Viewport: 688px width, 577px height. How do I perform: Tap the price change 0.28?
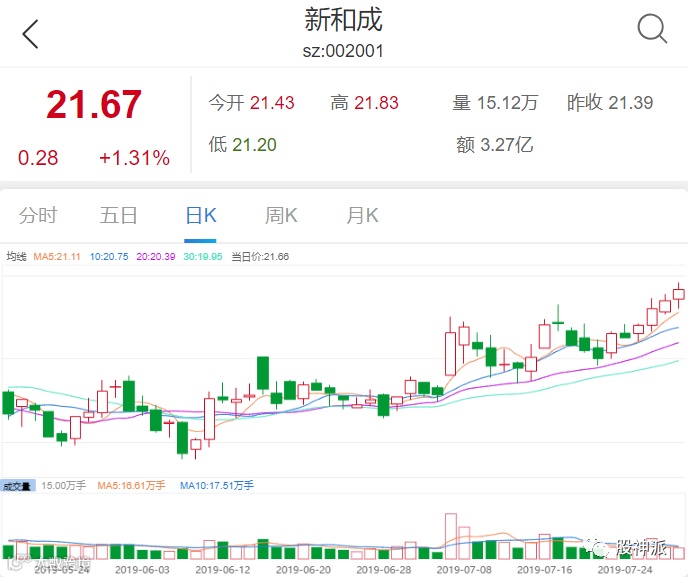[38, 158]
